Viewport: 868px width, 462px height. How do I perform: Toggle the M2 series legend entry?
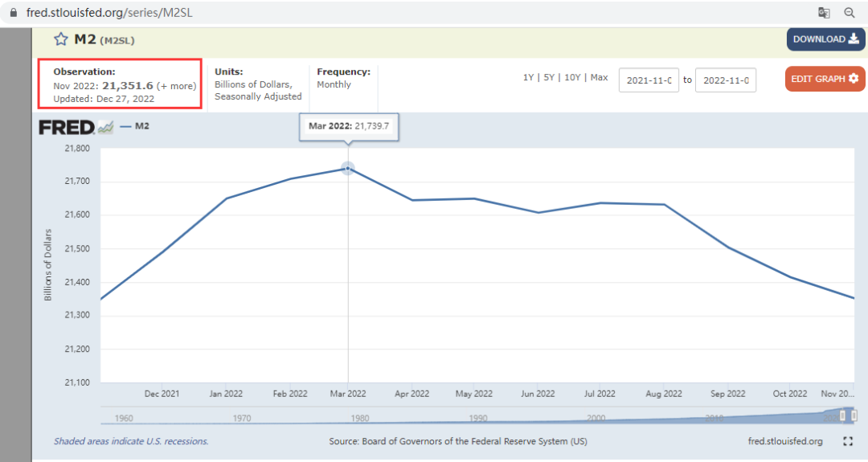tap(135, 126)
